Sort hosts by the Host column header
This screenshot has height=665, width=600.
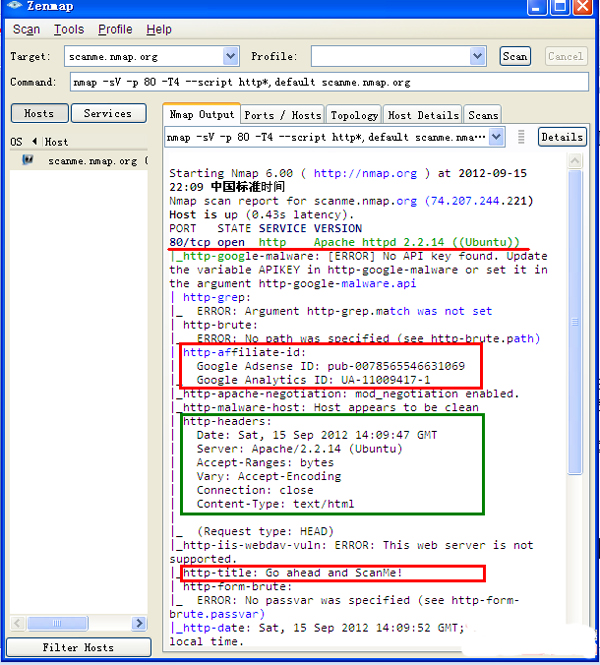point(56,142)
